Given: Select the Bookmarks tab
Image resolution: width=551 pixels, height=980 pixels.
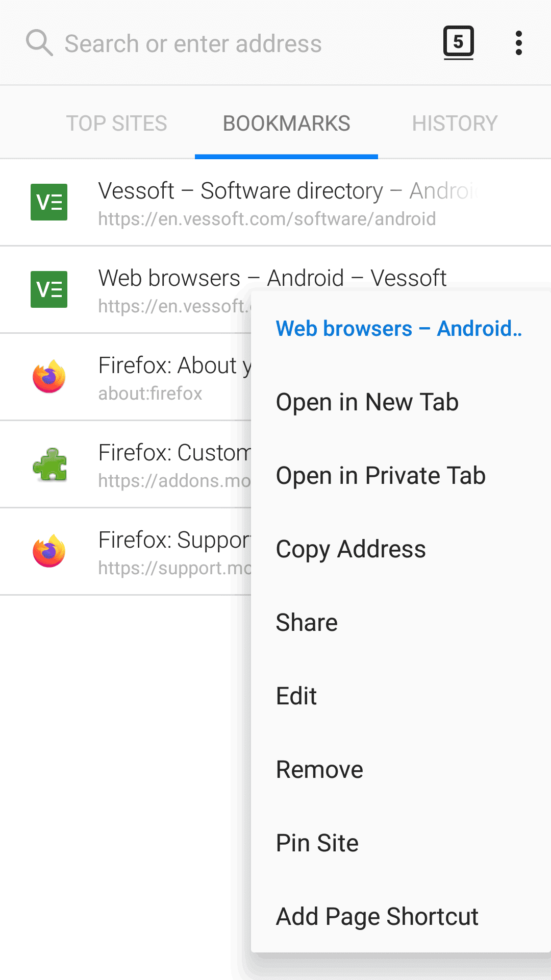Looking at the screenshot, I should (286, 123).
